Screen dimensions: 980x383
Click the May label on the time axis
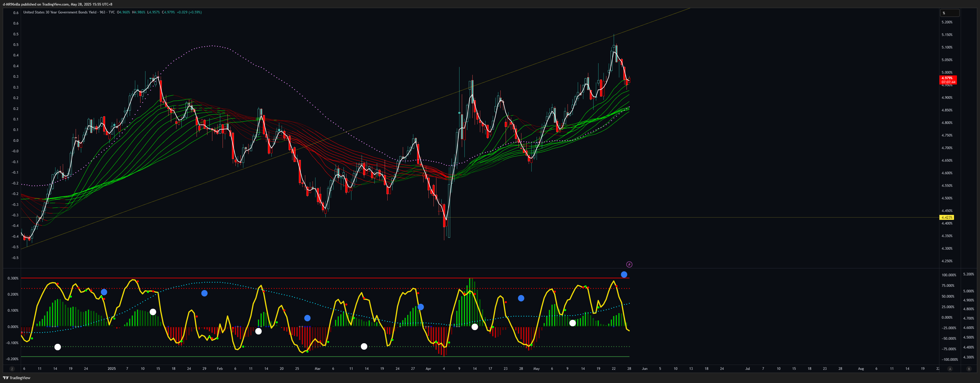536,369
